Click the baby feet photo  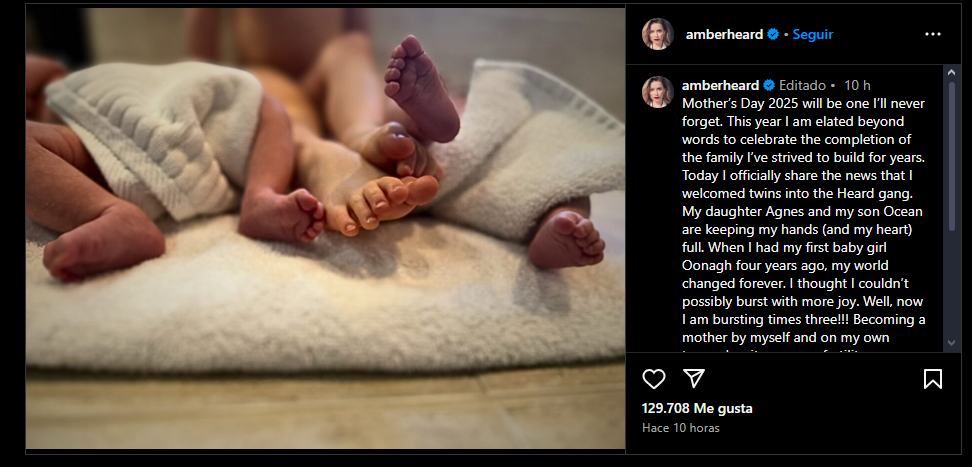tap(325, 228)
